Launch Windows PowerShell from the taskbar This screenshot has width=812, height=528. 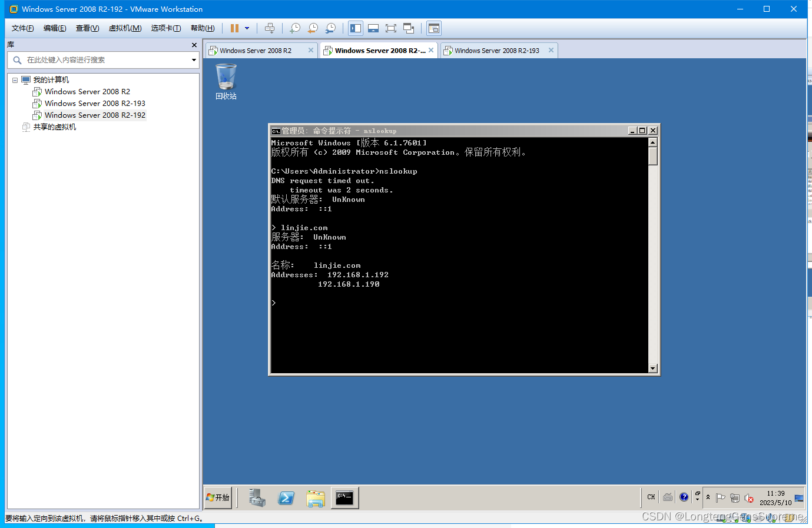[286, 498]
